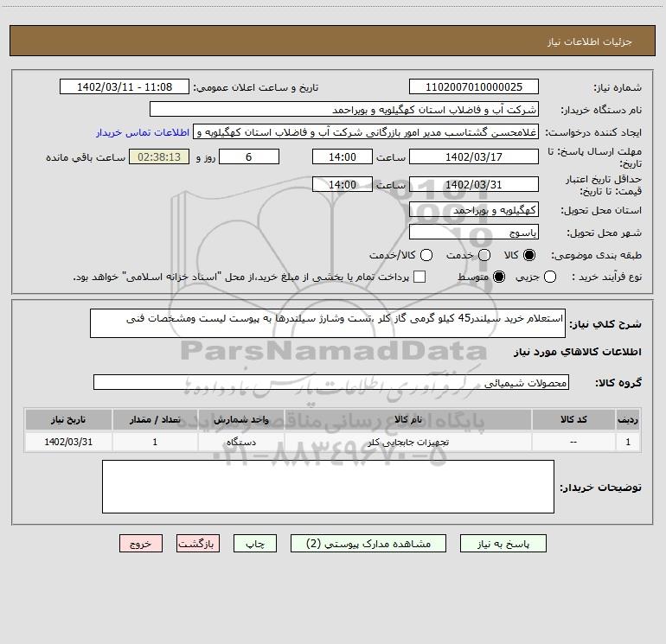Click the کد کالا column header
The image size is (666, 644).
click(x=573, y=419)
